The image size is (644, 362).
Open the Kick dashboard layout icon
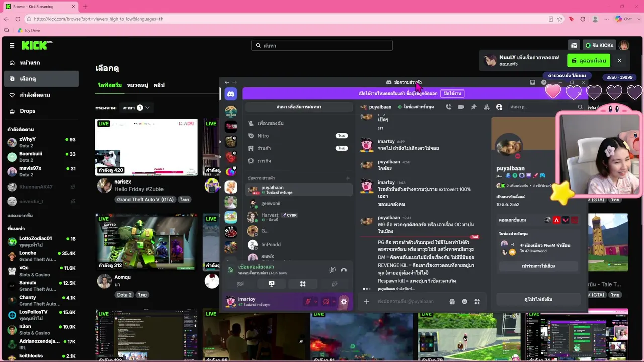[x=574, y=45]
